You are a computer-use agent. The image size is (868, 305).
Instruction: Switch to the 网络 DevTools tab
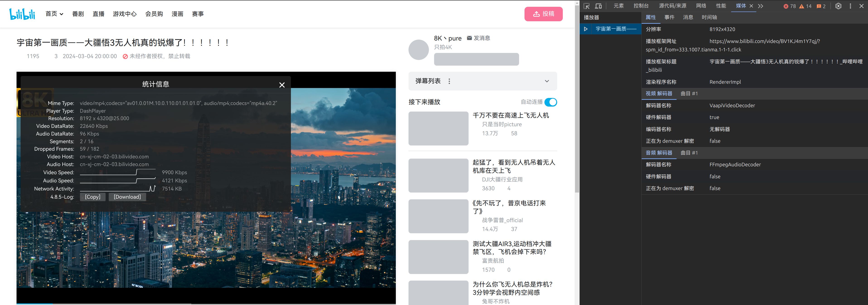(701, 6)
